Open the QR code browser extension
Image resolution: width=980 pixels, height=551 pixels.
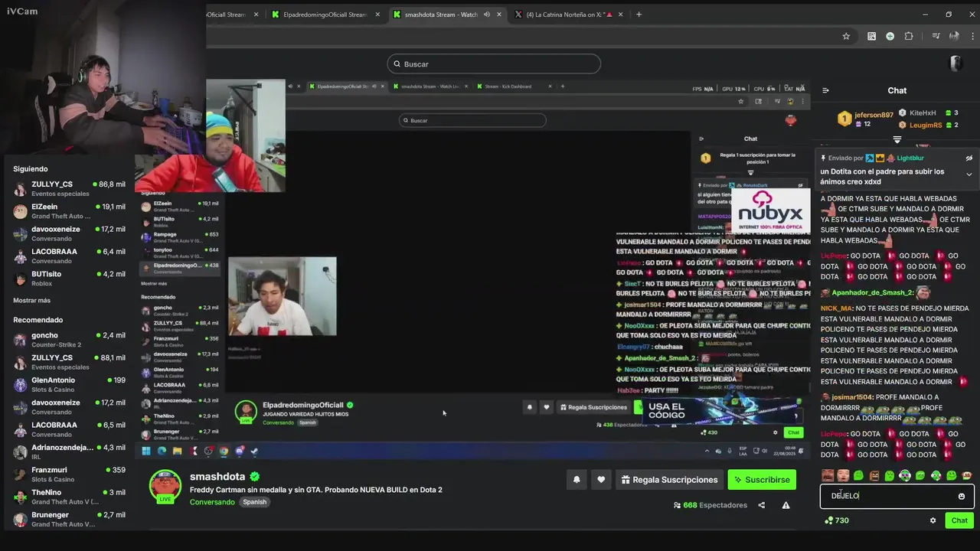871,36
